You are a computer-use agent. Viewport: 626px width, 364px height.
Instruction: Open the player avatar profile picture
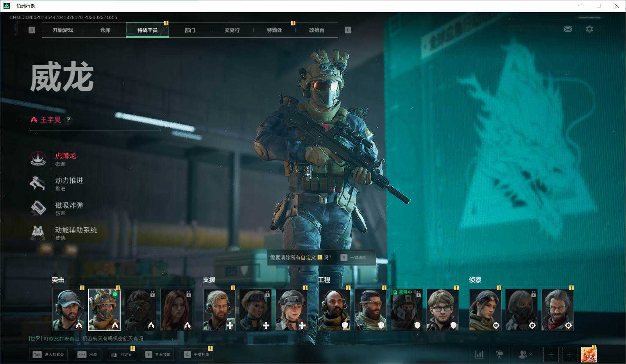pyautogui.click(x=588, y=355)
